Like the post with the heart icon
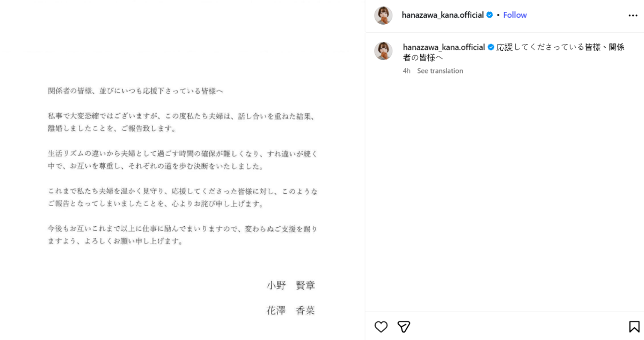 [x=381, y=327]
